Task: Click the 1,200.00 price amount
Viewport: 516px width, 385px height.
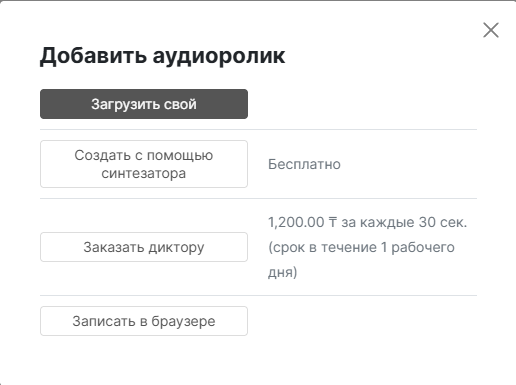Action: coord(296,222)
